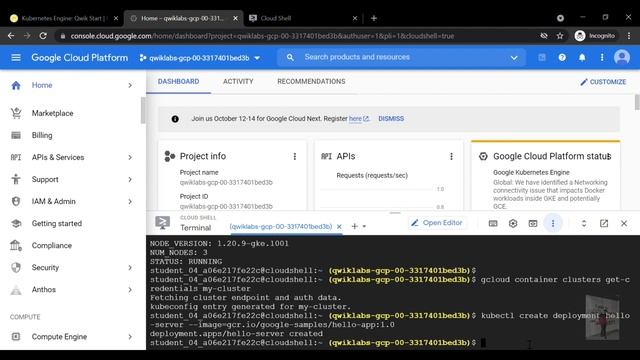Click Cloud Shell web preview icon
The height and width of the screenshot is (360, 640).
(533, 223)
